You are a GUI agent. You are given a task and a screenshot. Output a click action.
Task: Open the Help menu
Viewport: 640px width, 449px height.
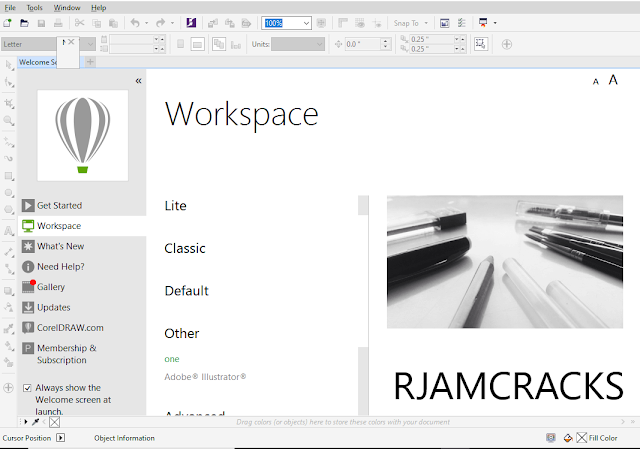tap(98, 8)
